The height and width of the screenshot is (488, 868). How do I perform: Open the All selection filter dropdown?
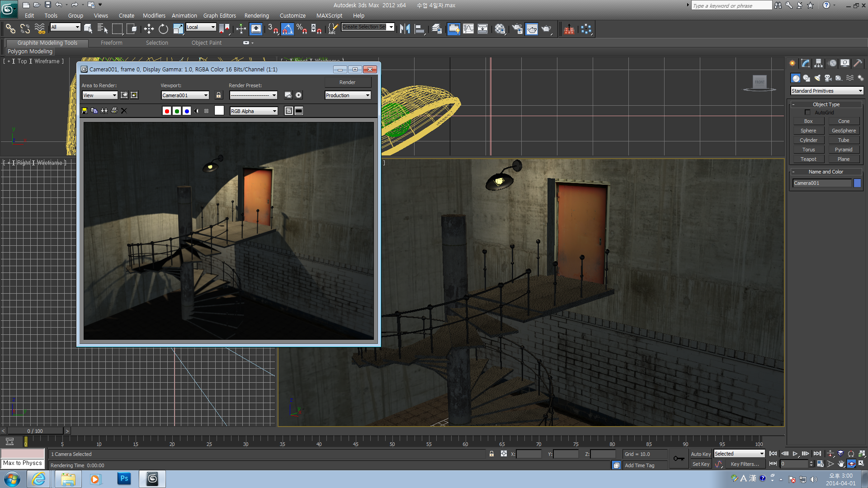65,27
